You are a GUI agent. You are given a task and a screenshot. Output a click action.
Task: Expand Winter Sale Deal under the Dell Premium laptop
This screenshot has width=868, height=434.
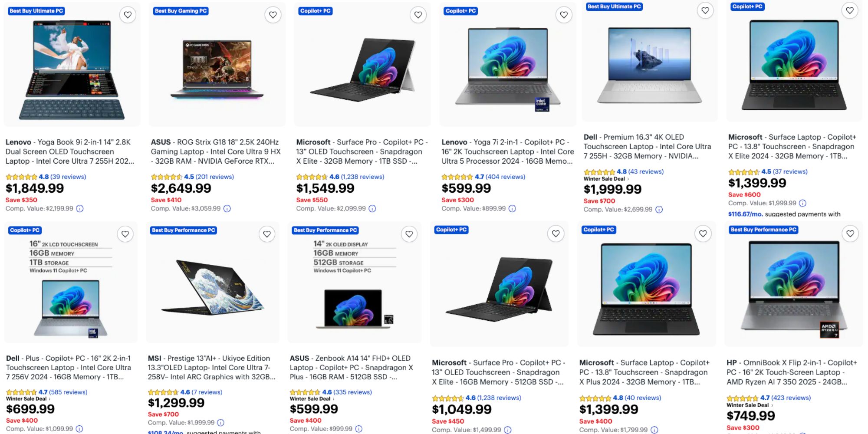coord(605,178)
